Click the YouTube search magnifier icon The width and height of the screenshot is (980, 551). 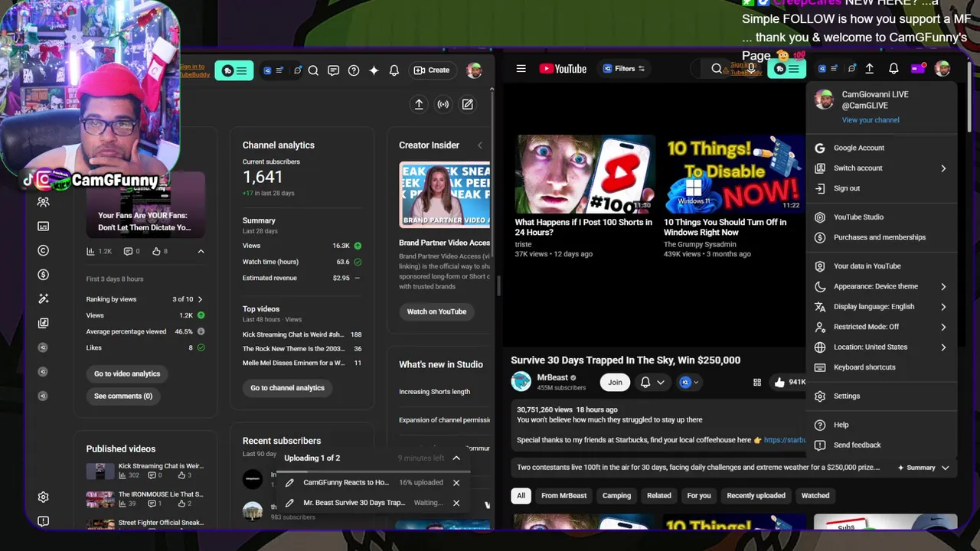point(717,69)
